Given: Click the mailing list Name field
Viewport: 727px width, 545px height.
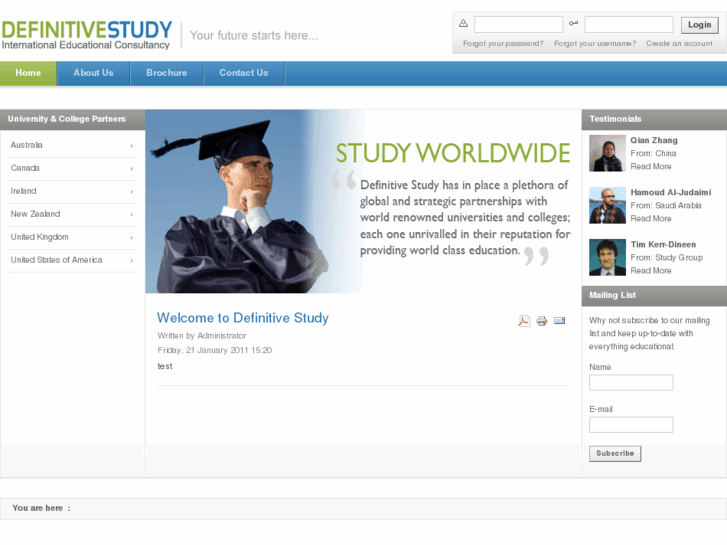Looking at the screenshot, I should point(631,383).
